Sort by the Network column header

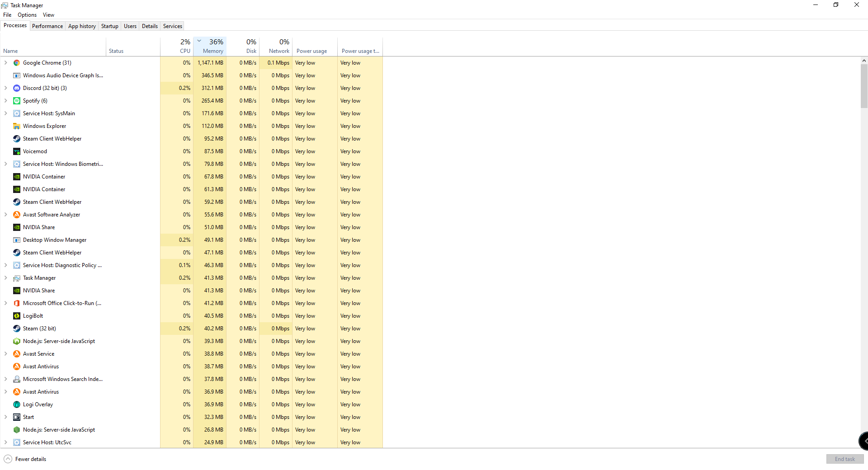click(276, 46)
